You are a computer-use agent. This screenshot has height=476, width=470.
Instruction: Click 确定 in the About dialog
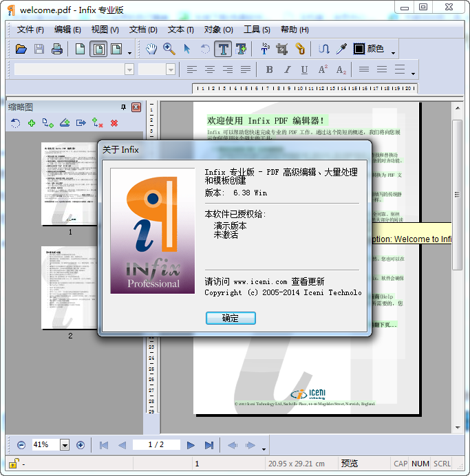click(x=231, y=318)
